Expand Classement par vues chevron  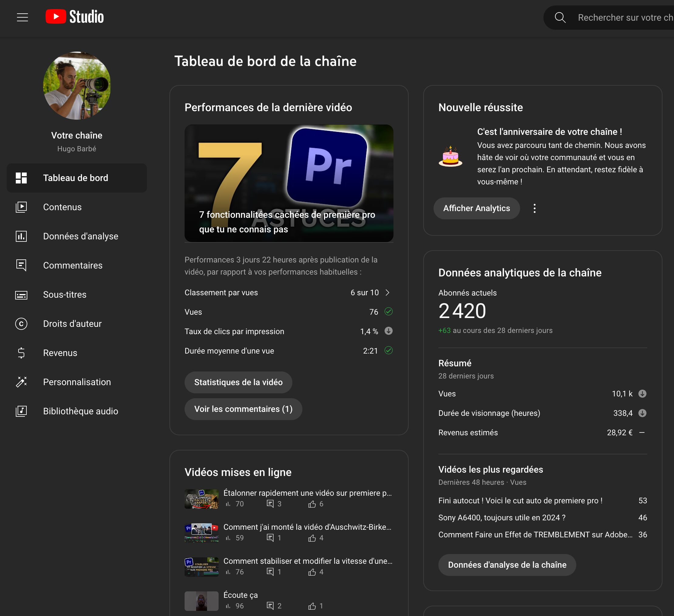pyautogui.click(x=387, y=293)
